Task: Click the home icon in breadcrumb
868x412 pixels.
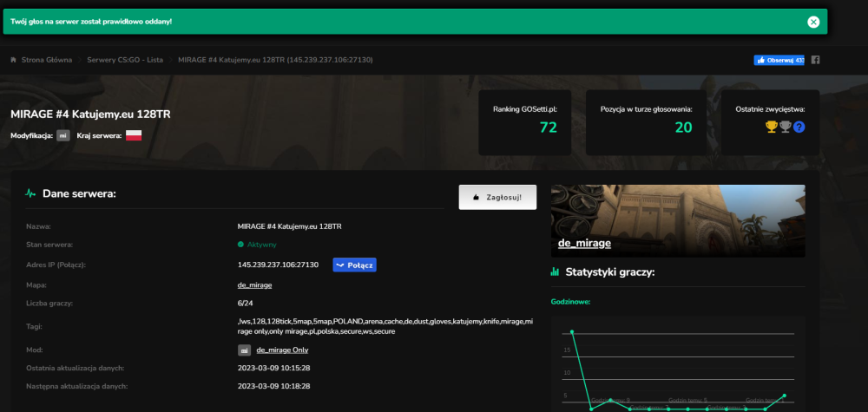Action: [13, 60]
